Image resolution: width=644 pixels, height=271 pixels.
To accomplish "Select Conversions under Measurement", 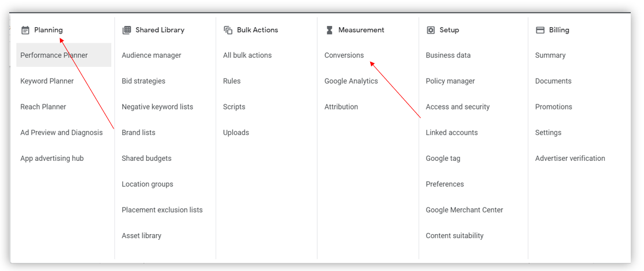I will point(344,55).
